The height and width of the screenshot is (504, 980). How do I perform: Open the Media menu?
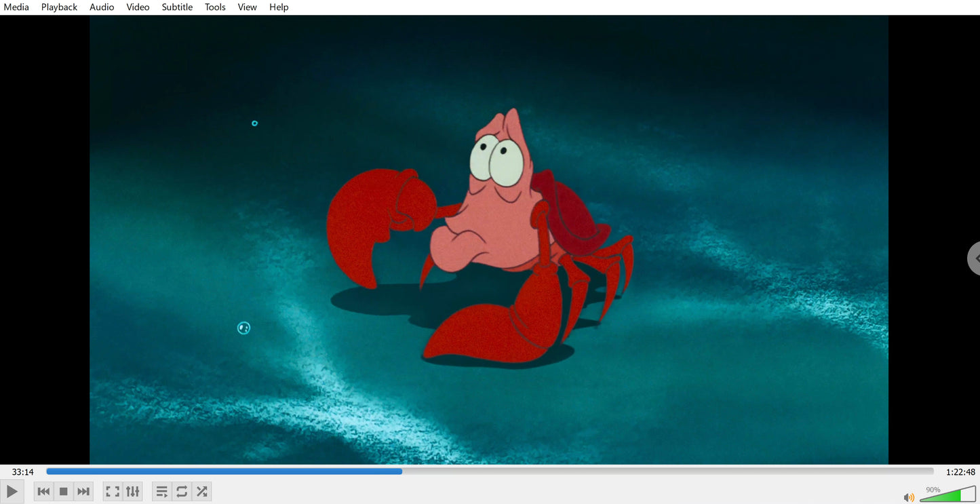coord(16,7)
